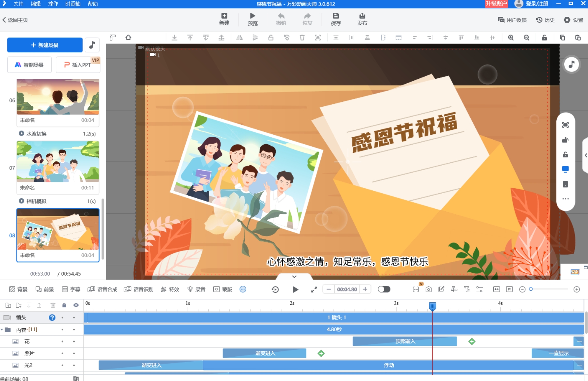This screenshot has width=588, height=381.
Task: Click the flip horizontal icon in canvas toolbar
Action: click(239, 38)
